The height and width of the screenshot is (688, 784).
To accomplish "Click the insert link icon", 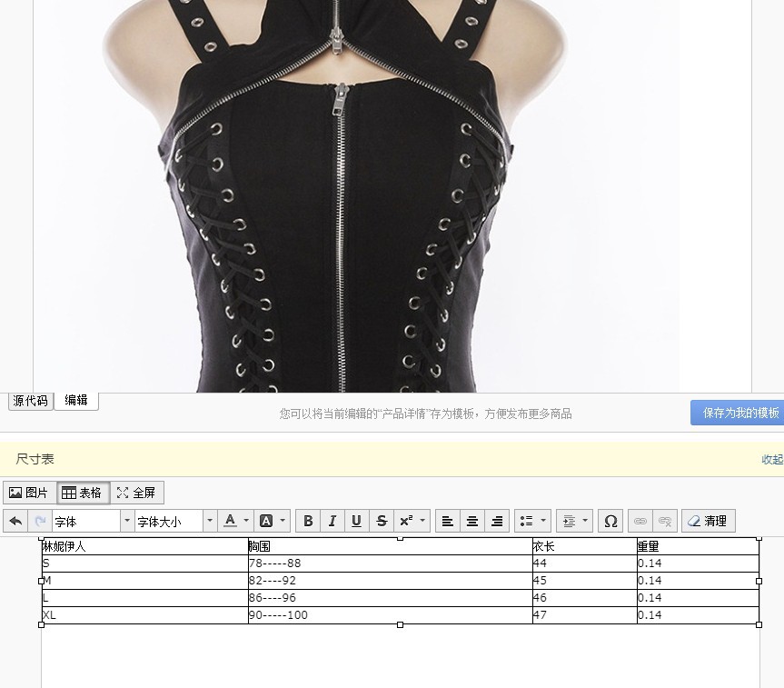I will pyautogui.click(x=640, y=522).
